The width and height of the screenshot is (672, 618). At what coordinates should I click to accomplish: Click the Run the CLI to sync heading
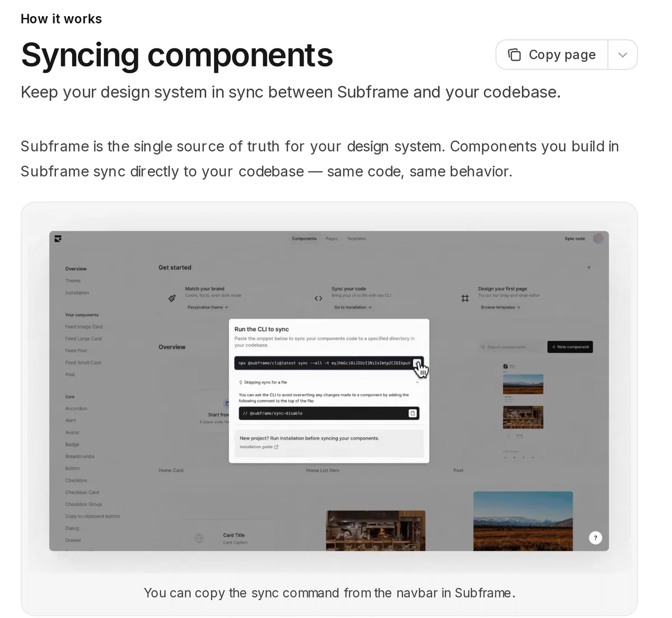pyautogui.click(x=262, y=329)
